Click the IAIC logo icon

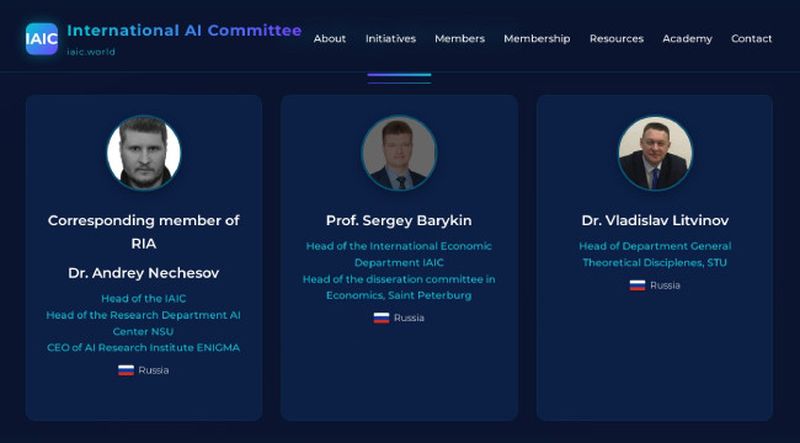[42, 39]
